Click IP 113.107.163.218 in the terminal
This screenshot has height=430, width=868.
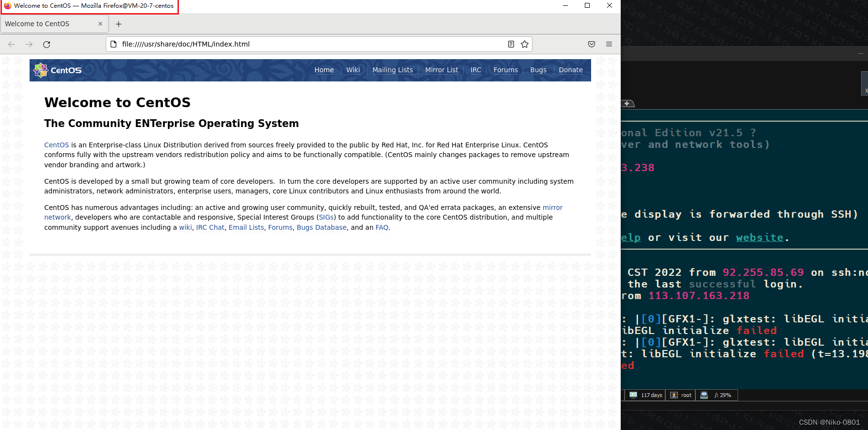coord(699,296)
